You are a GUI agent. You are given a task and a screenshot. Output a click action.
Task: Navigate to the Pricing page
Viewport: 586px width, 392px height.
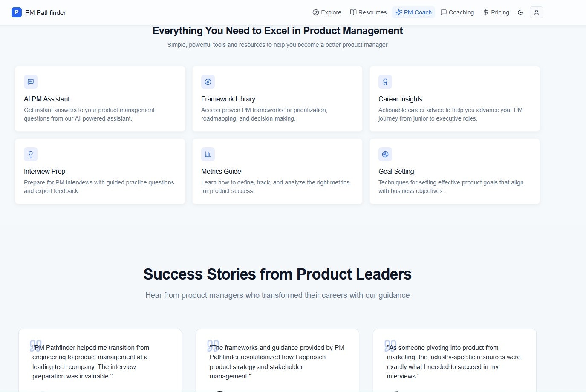click(496, 12)
